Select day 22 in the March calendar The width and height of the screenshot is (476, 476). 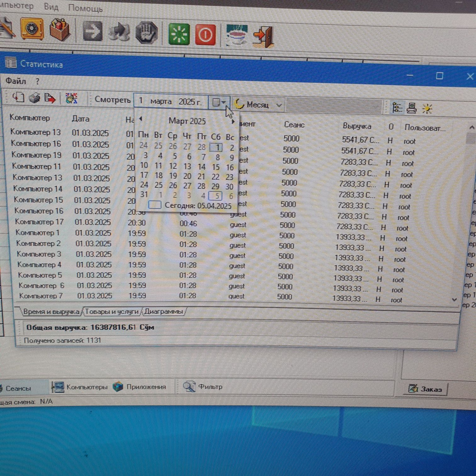[x=215, y=177]
